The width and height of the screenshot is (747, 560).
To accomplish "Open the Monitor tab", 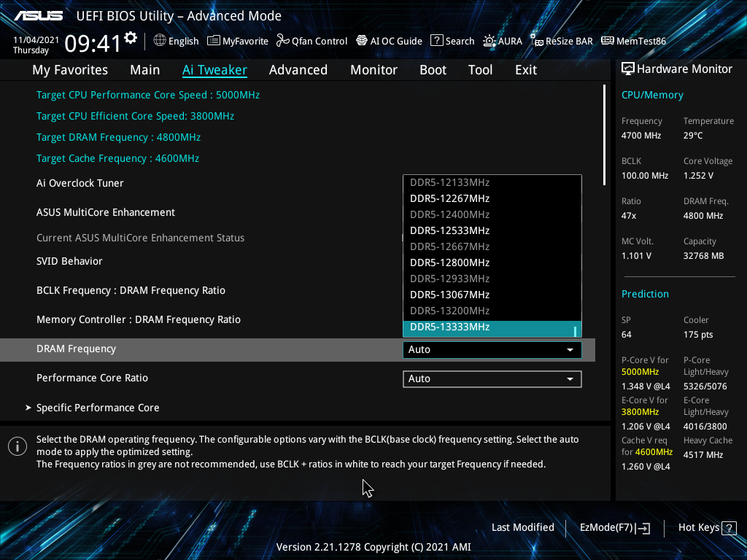I will click(x=373, y=70).
